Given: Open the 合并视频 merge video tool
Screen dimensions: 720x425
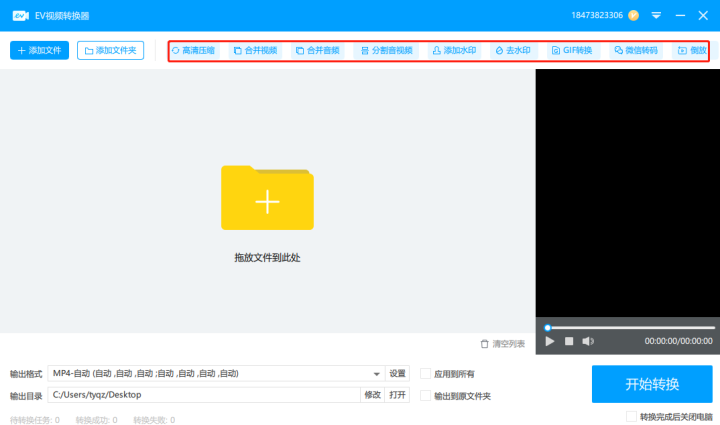Looking at the screenshot, I should click(255, 50).
